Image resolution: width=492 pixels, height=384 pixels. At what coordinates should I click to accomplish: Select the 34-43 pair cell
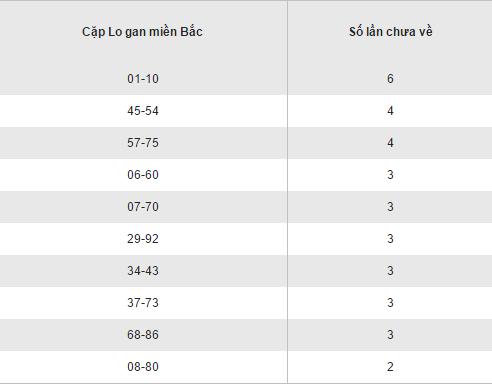coord(143,271)
